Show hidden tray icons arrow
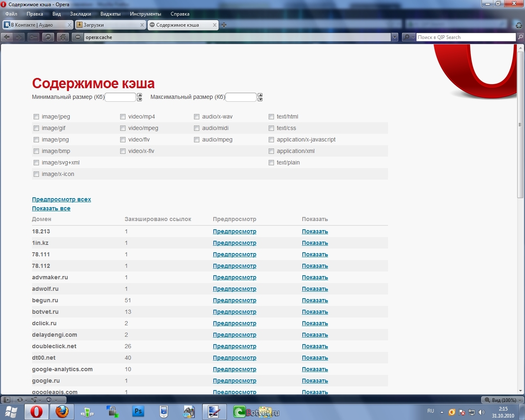The height and width of the screenshot is (420, 525). [442, 412]
